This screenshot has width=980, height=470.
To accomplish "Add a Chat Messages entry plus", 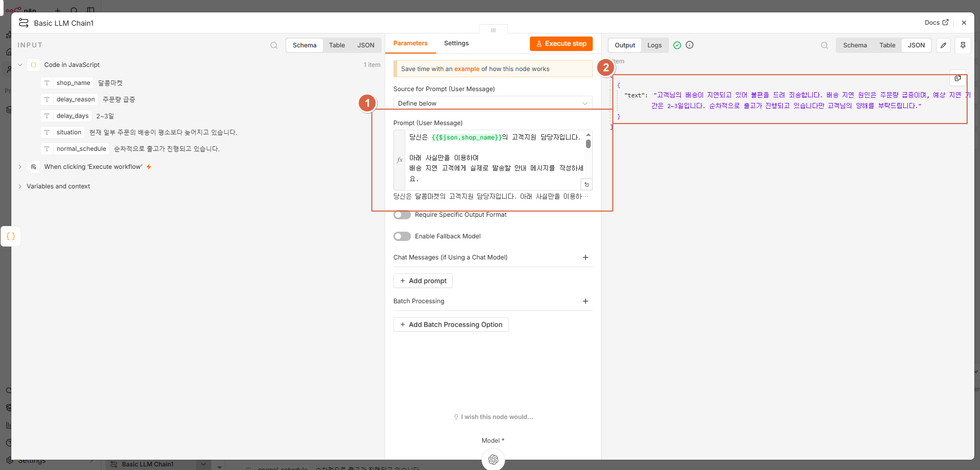I will [x=586, y=257].
